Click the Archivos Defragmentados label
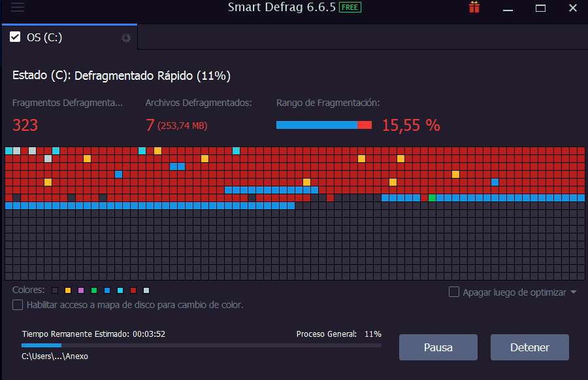This screenshot has width=588, height=380. click(x=199, y=103)
